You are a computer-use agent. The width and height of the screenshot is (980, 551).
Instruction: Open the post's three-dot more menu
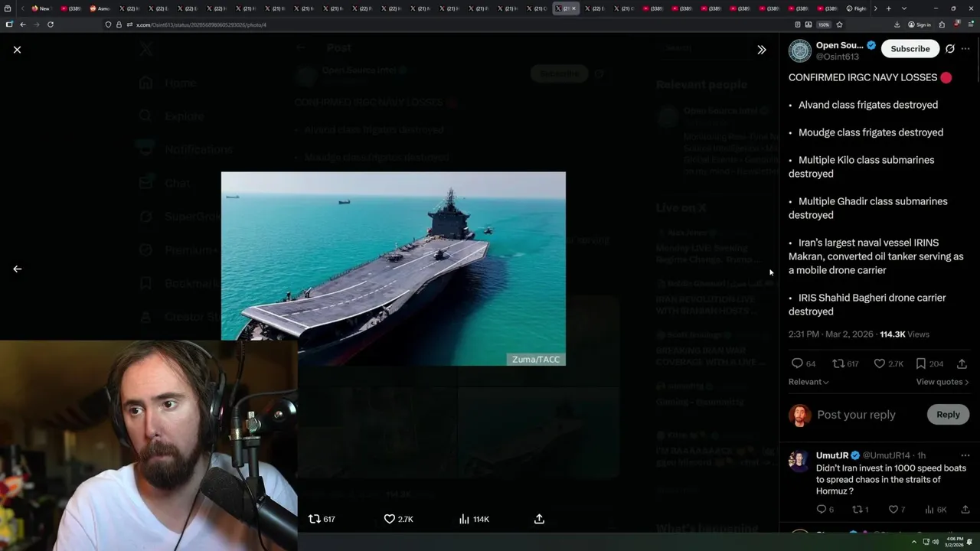965,49
